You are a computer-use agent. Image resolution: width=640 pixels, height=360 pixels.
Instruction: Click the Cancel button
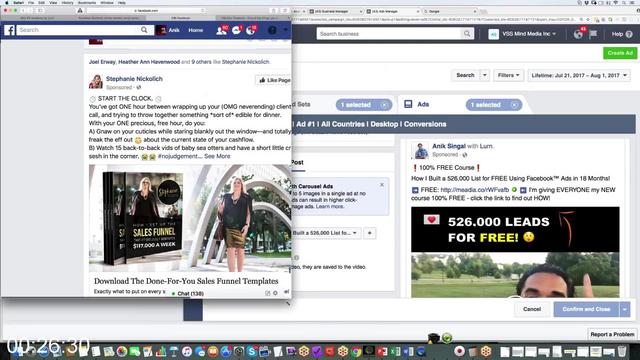tap(532, 309)
